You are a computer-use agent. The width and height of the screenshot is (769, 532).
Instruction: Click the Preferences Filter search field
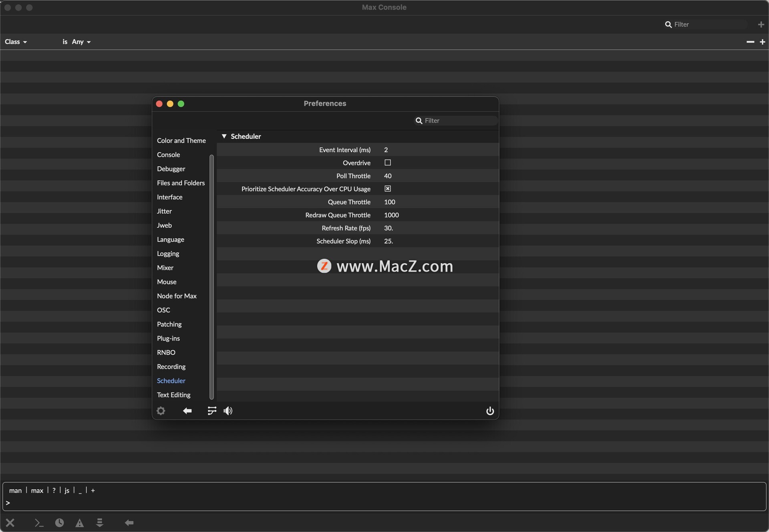[456, 121]
